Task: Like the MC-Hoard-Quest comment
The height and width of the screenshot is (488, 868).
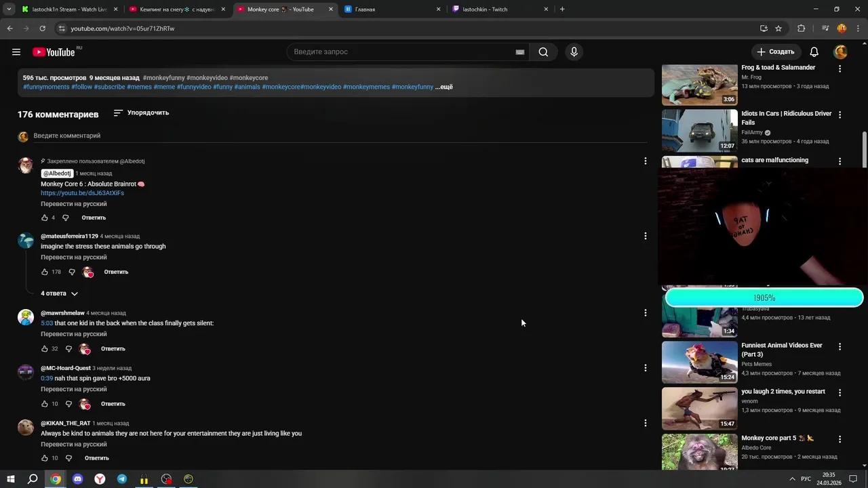Action: [x=45, y=404]
